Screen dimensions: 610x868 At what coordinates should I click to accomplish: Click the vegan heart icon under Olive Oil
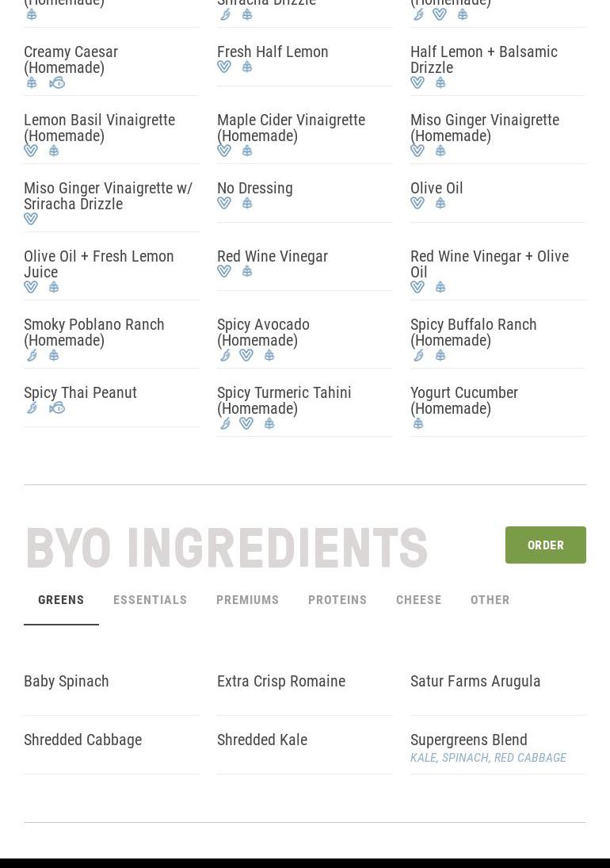click(x=417, y=204)
